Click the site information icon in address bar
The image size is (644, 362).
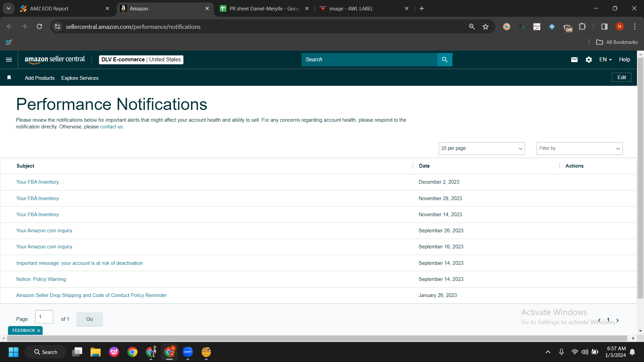point(58,26)
